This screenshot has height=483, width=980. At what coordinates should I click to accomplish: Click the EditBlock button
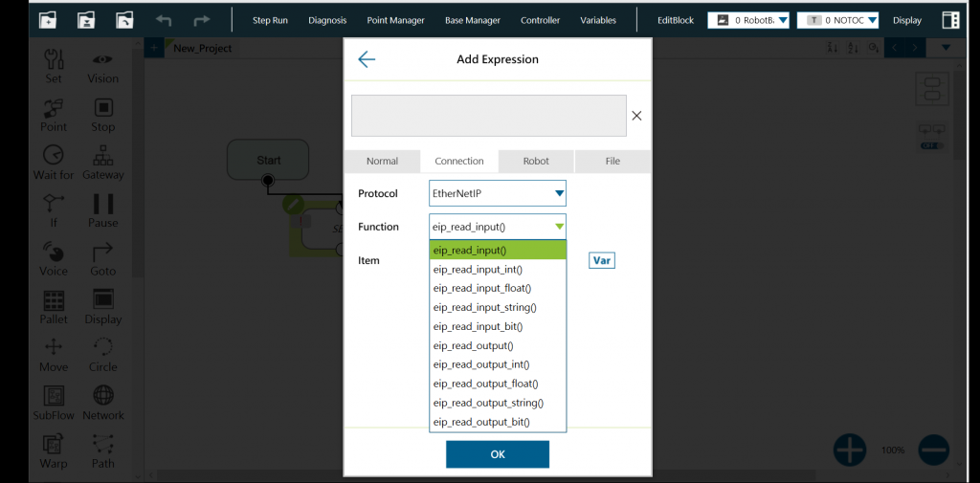[676, 20]
